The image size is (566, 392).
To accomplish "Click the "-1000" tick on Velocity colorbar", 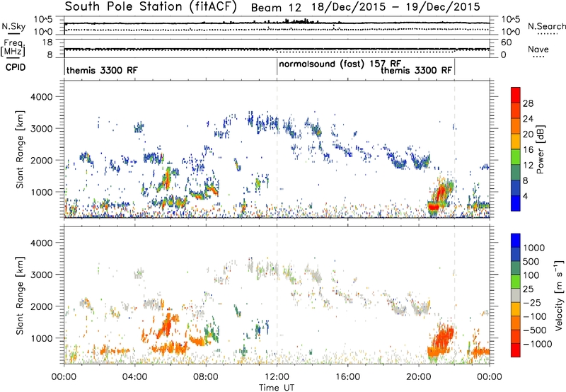I will coord(538,344).
